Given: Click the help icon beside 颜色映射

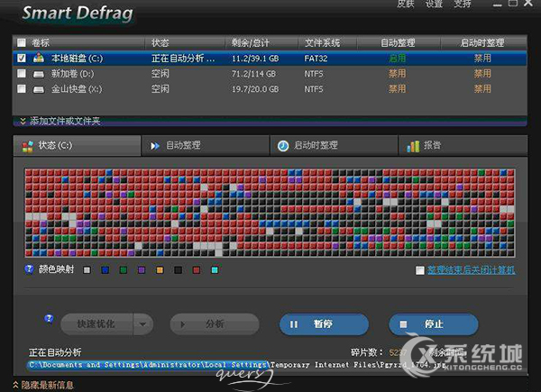Looking at the screenshot, I should point(30,269).
